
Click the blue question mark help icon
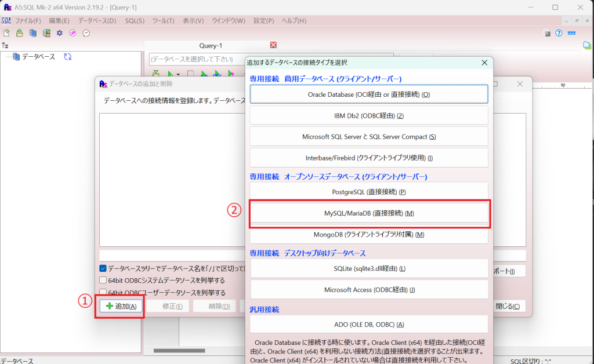(559, 33)
